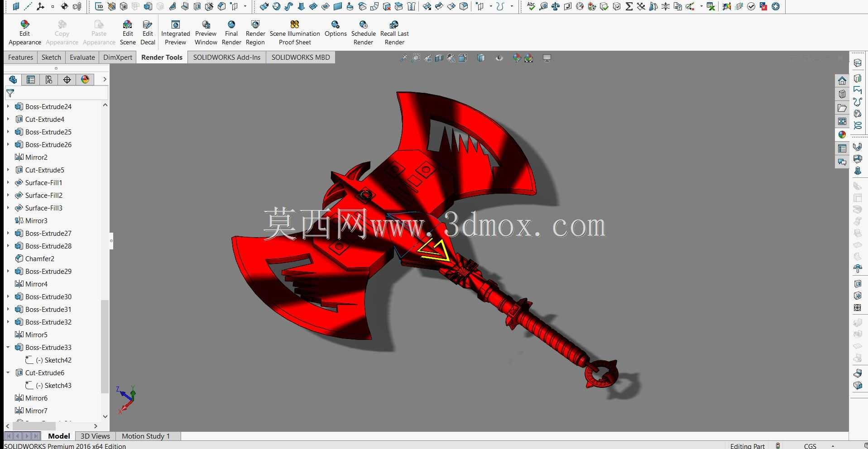Expand Boss-Extrude30 feature

(8, 296)
